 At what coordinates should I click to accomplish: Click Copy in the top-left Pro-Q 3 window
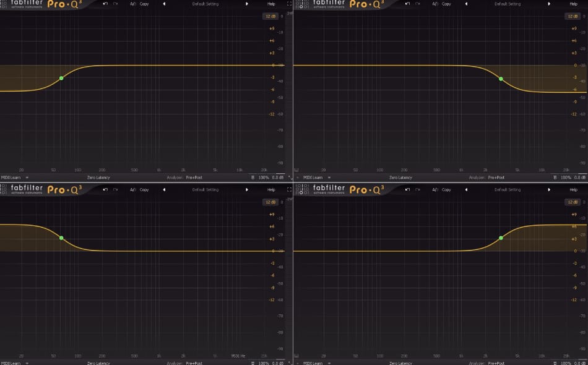(x=144, y=4)
